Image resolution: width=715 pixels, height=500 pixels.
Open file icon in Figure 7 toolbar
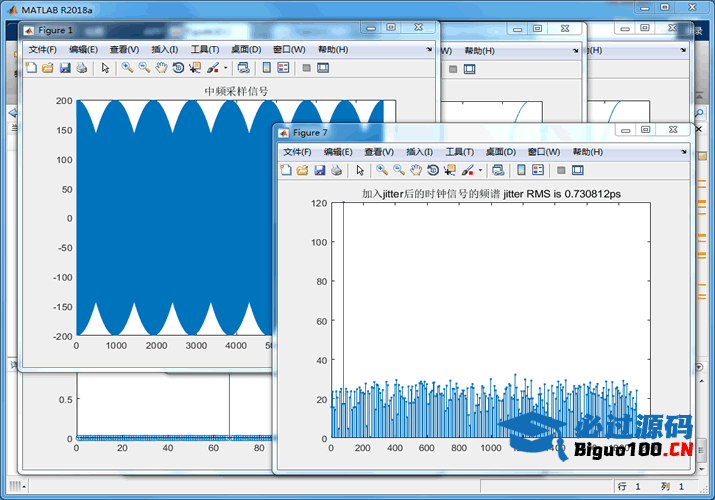pyautogui.click(x=302, y=170)
